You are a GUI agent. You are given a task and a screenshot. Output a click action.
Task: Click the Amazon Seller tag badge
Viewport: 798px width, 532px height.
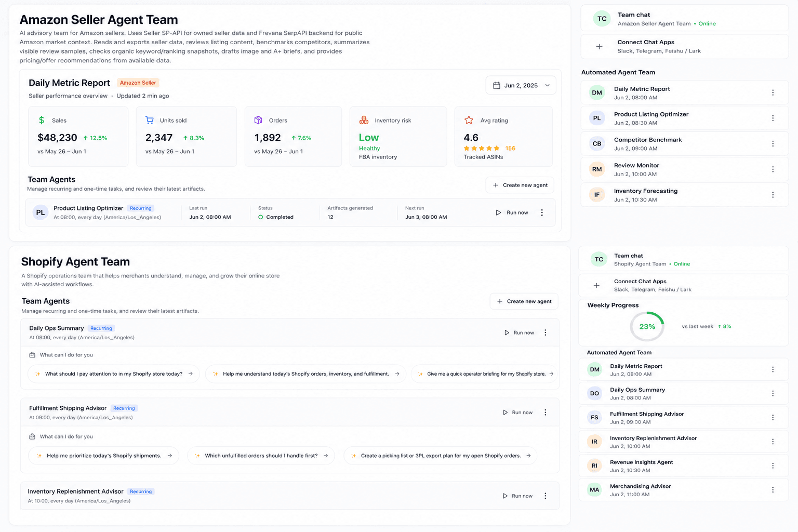[138, 83]
